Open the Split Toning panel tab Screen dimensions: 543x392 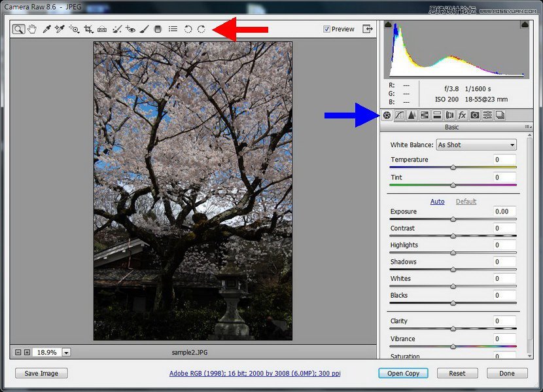(437, 115)
